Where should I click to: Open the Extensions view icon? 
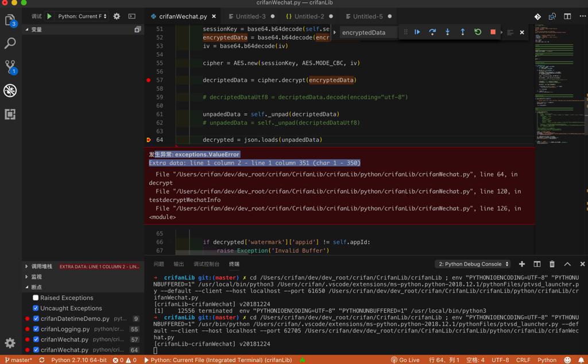[x=10, y=114]
